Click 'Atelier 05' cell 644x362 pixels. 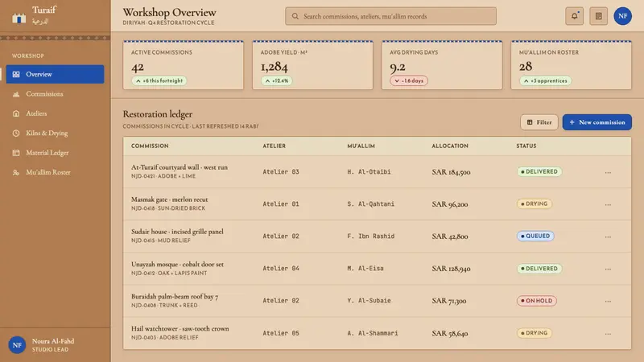(281, 333)
